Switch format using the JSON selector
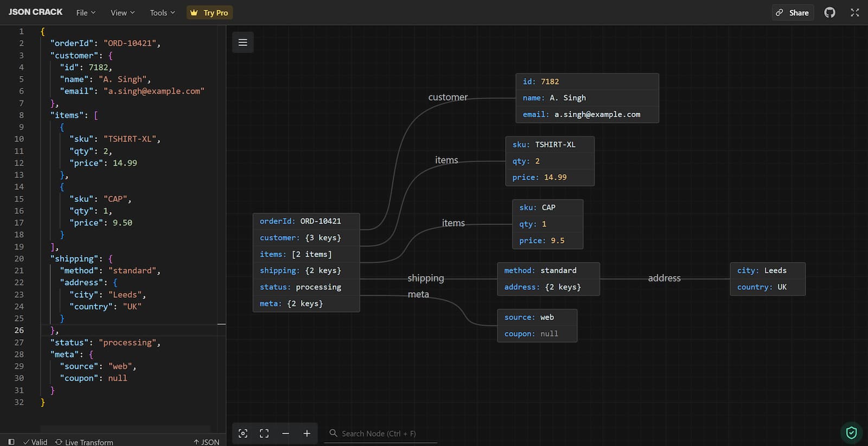Viewport: 868px width, 446px height. click(x=206, y=442)
